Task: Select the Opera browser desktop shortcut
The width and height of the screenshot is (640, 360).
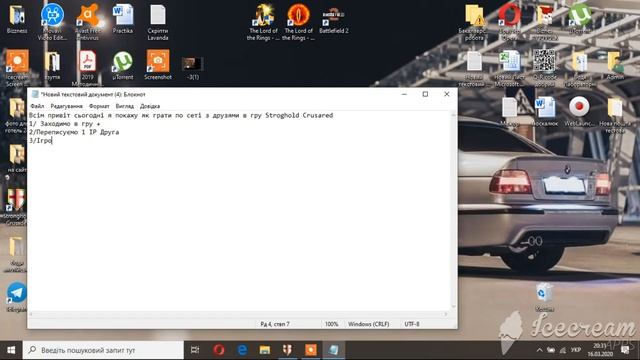Action: [x=509, y=21]
